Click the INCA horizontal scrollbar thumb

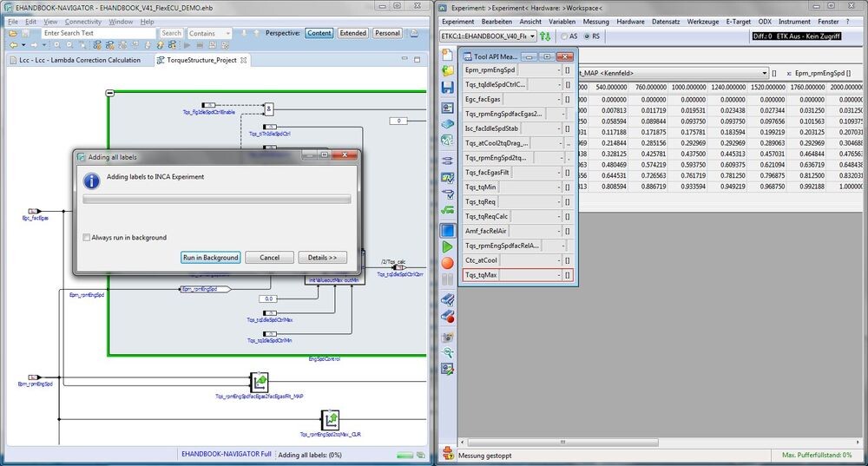(x=563, y=443)
